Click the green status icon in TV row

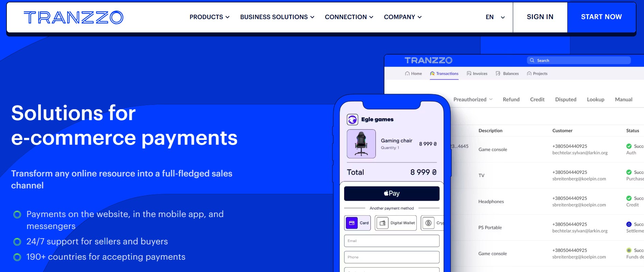pos(629,172)
